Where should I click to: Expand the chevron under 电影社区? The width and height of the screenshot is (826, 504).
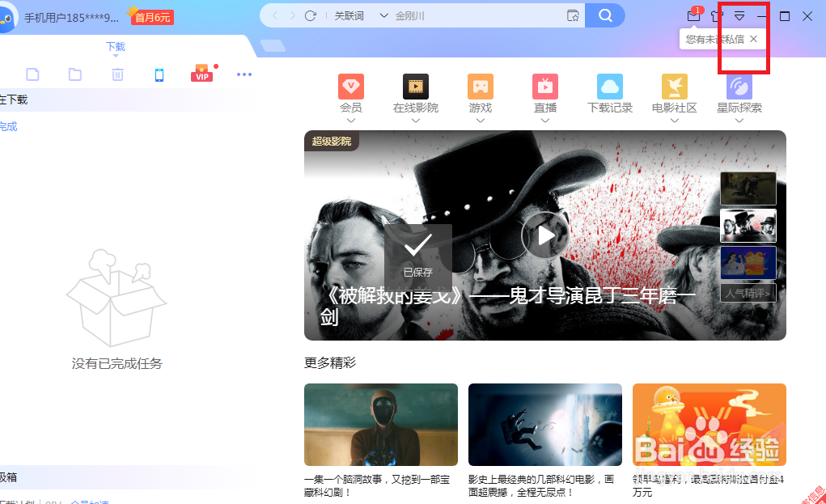pyautogui.click(x=674, y=120)
